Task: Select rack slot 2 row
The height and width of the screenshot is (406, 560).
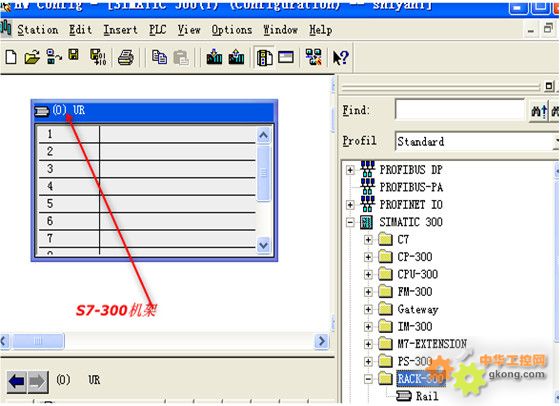Action: 147,152
